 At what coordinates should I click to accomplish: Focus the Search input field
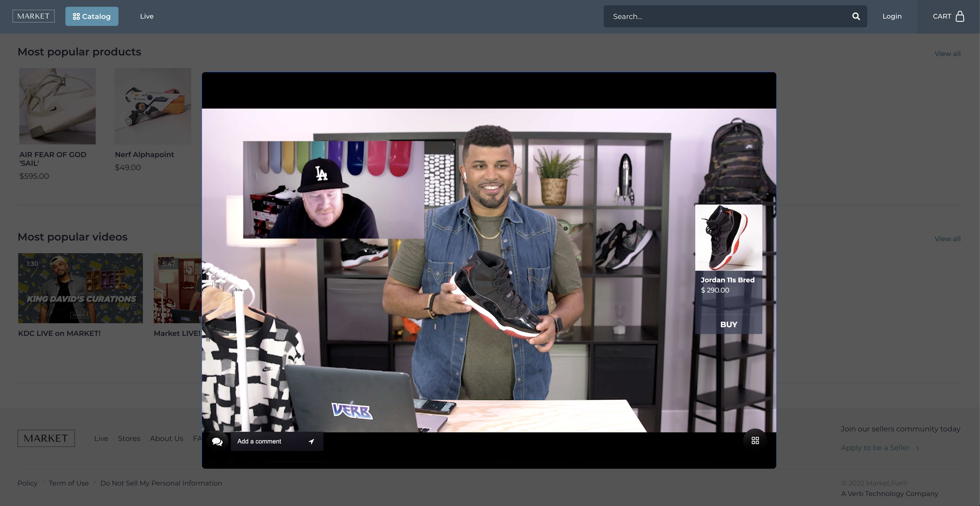click(x=723, y=16)
